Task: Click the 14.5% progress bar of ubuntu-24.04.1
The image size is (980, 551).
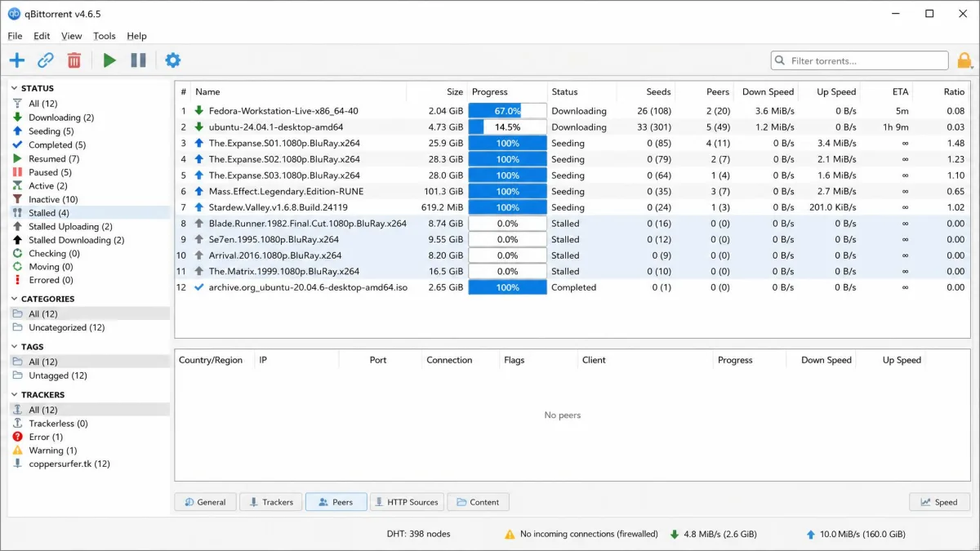Action: click(507, 127)
